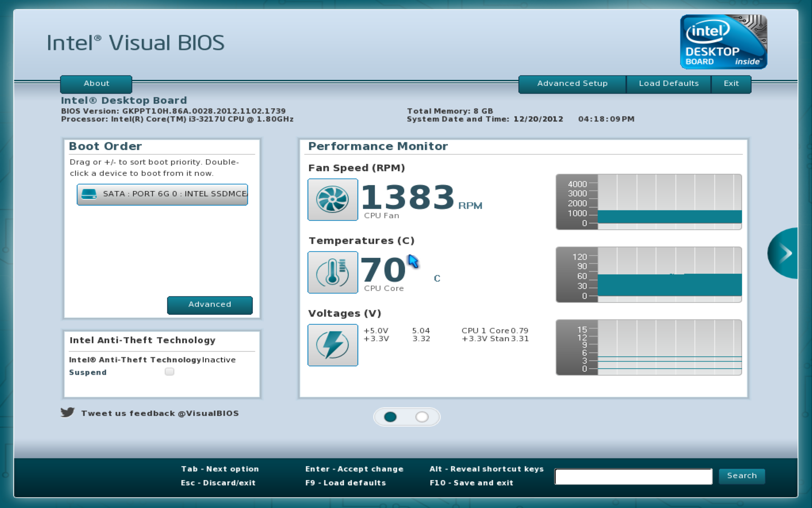Image resolution: width=812 pixels, height=508 pixels.
Task: Click the thermometer temperature icon
Action: click(x=332, y=272)
